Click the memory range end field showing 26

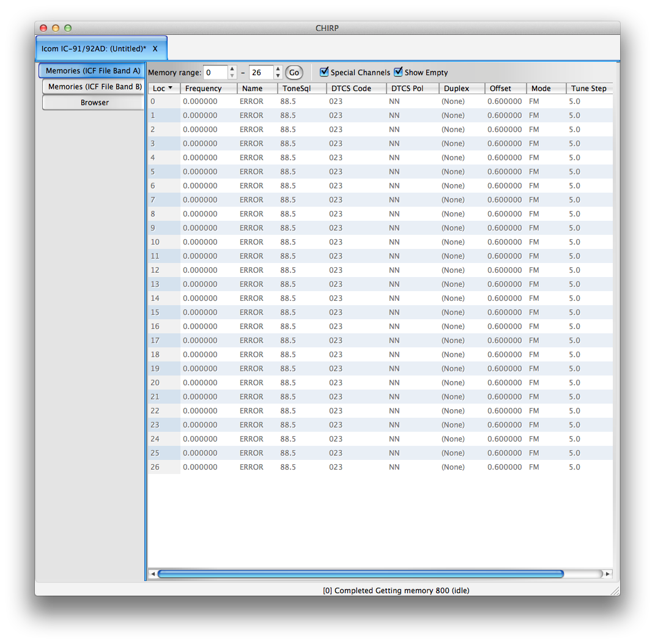[x=262, y=73]
